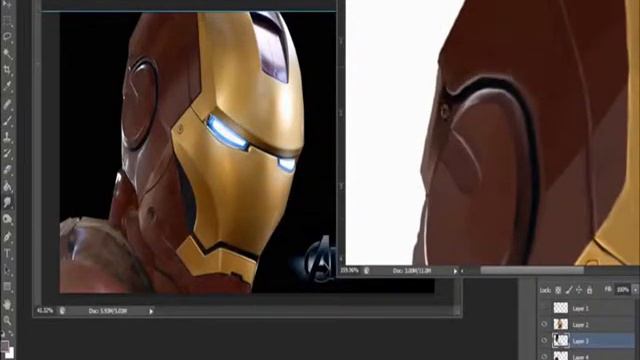Hide Layer 2 with eye icon

coord(544,324)
